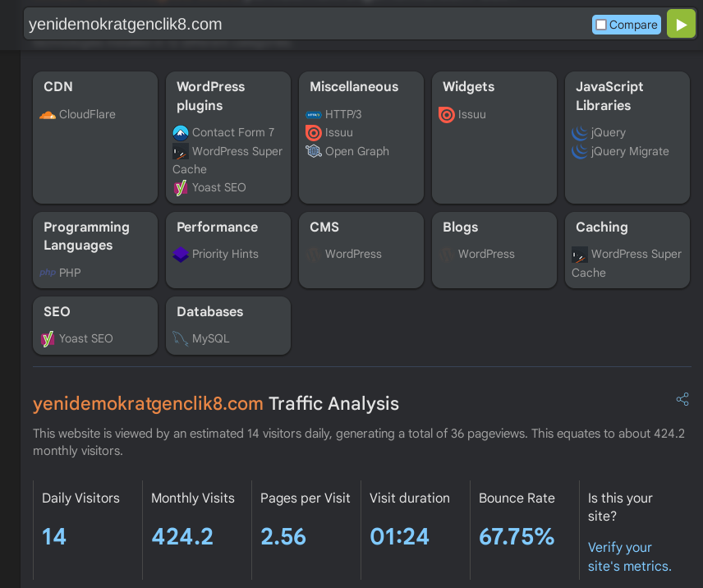This screenshot has width=703, height=588.
Task: Click WordPress logo in Blogs card
Action: click(447, 254)
